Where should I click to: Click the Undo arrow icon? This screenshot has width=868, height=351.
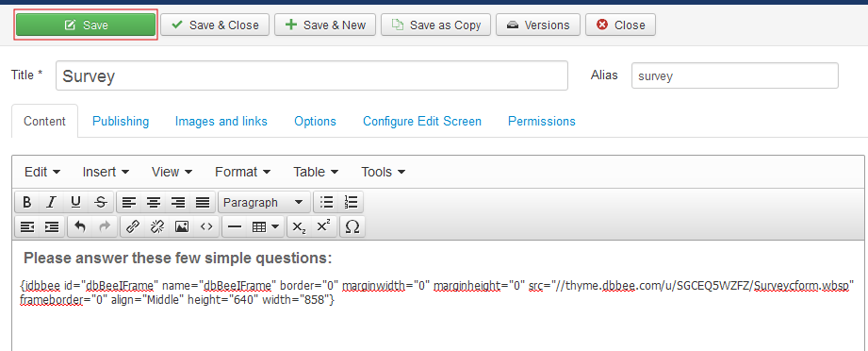(80, 226)
